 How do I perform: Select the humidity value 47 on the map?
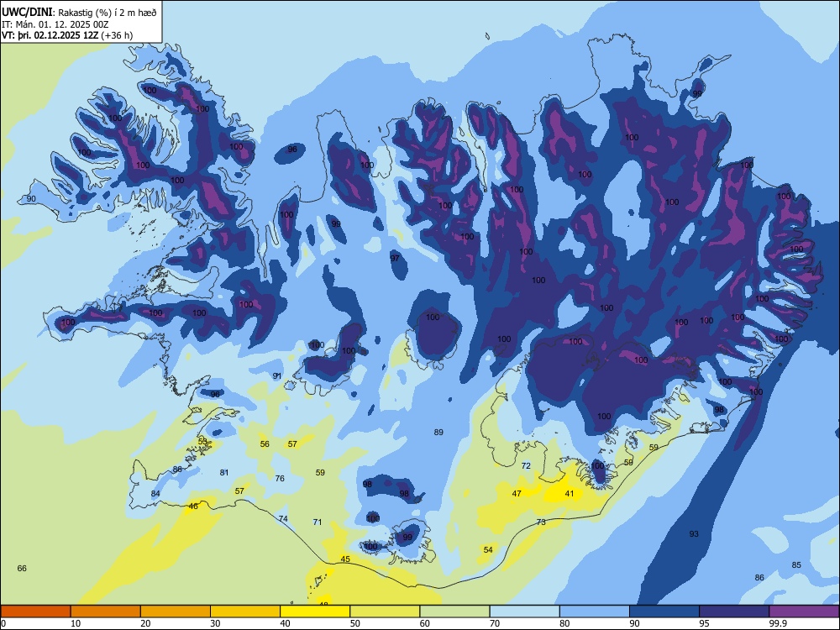(517, 494)
